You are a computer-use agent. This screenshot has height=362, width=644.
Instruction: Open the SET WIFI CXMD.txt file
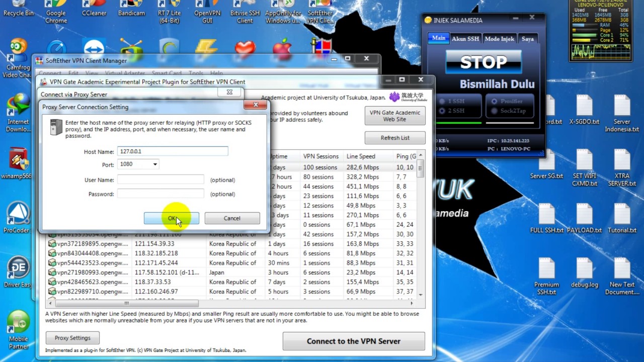pyautogui.click(x=584, y=167)
